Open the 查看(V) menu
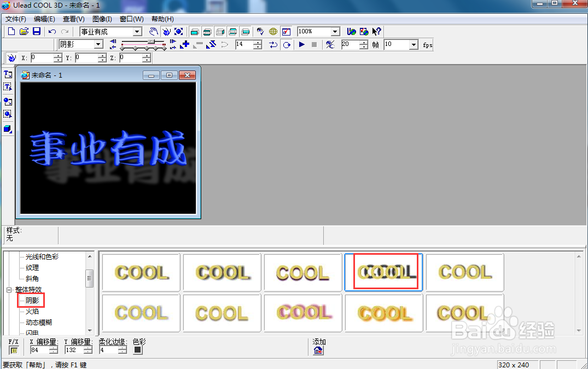This screenshot has height=369, width=588. click(73, 19)
